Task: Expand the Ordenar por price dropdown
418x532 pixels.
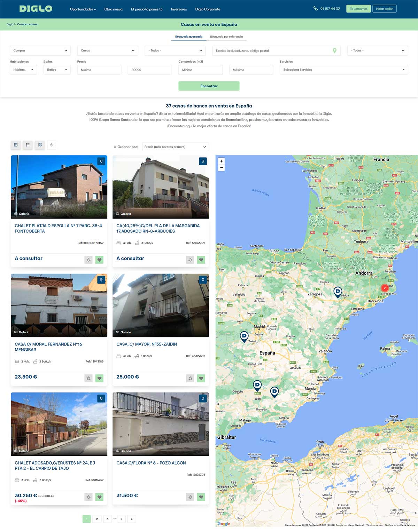Action: 175,147
